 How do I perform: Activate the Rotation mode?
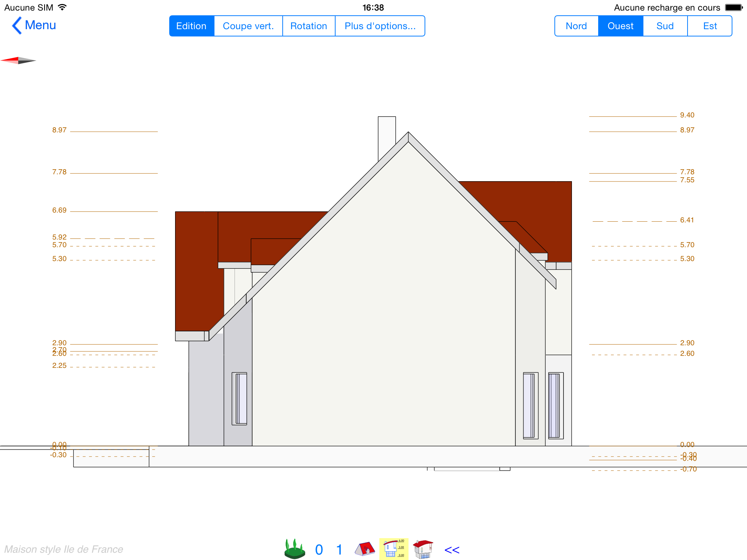point(309,26)
